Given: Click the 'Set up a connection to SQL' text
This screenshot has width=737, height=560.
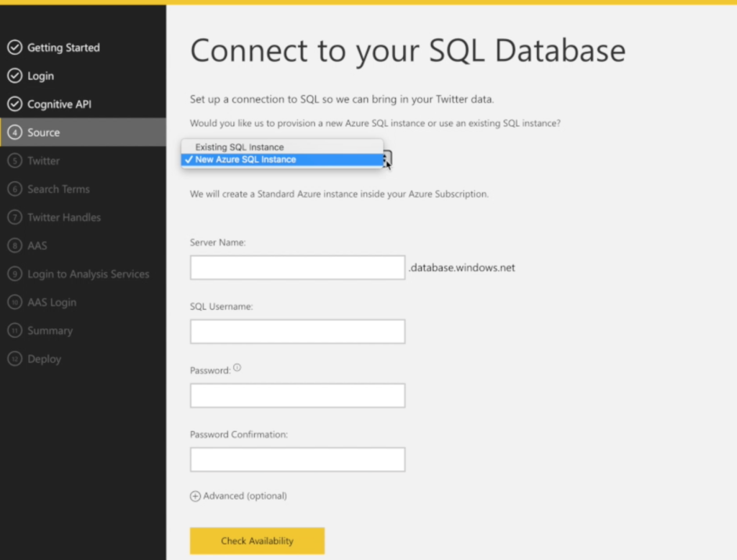Looking at the screenshot, I should [x=342, y=99].
